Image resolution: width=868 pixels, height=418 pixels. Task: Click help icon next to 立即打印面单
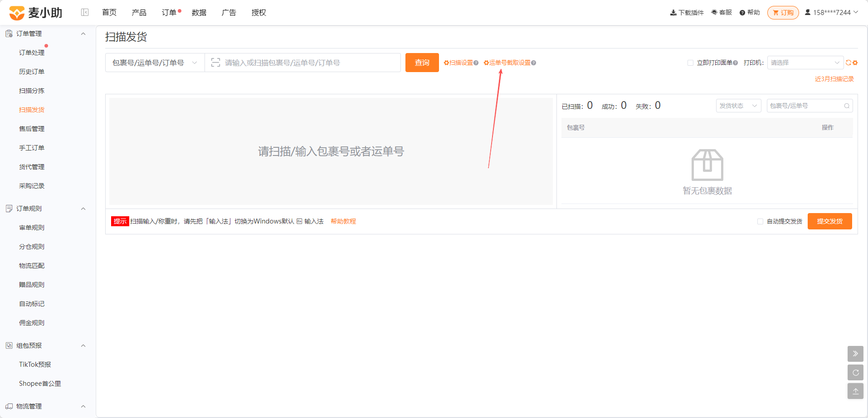[736, 63]
